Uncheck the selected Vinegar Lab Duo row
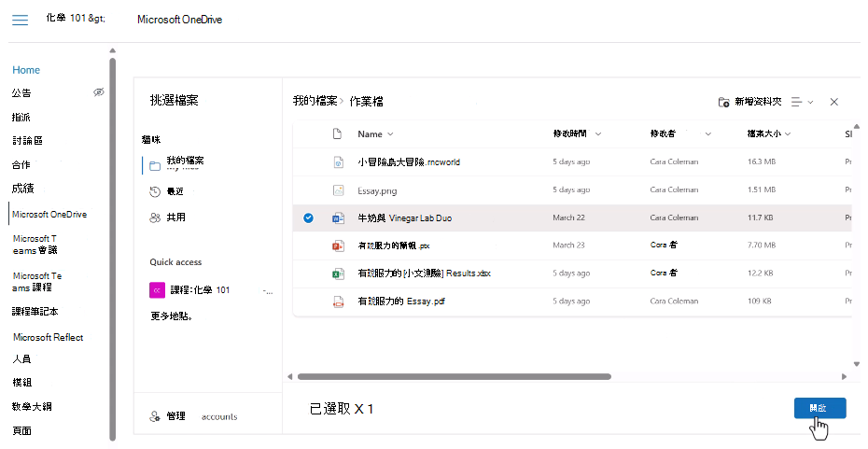The image size is (868, 449). point(308,218)
